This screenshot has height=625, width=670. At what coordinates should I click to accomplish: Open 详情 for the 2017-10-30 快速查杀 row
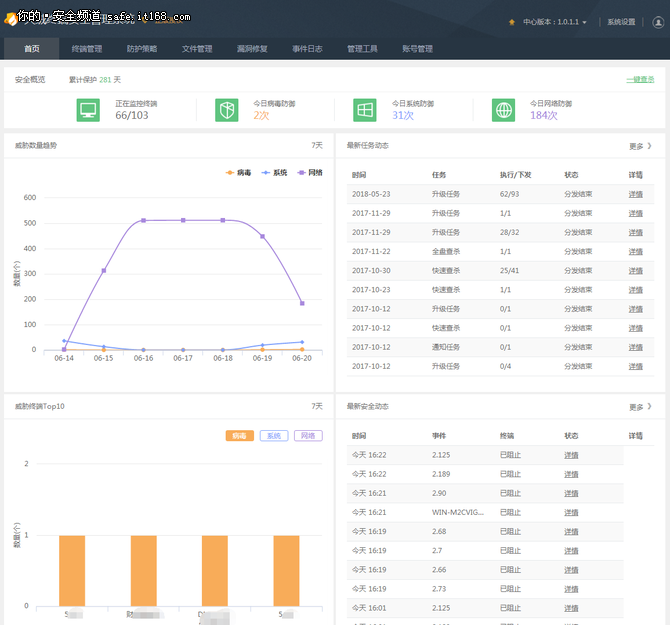(635, 271)
